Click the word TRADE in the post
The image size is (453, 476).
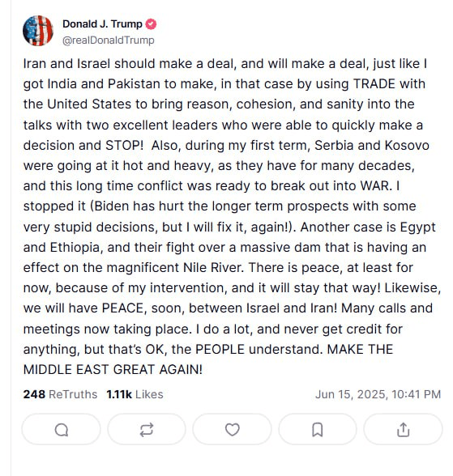click(x=374, y=84)
